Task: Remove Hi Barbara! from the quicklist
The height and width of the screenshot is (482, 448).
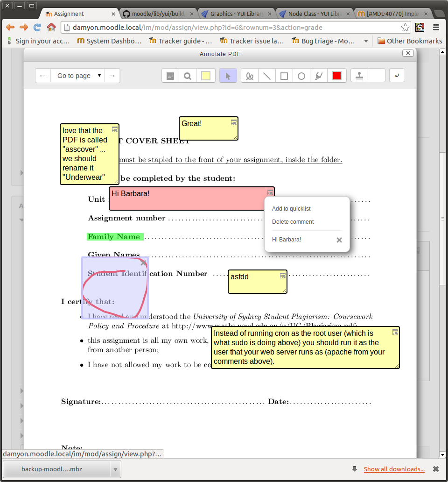Action: coord(339,240)
